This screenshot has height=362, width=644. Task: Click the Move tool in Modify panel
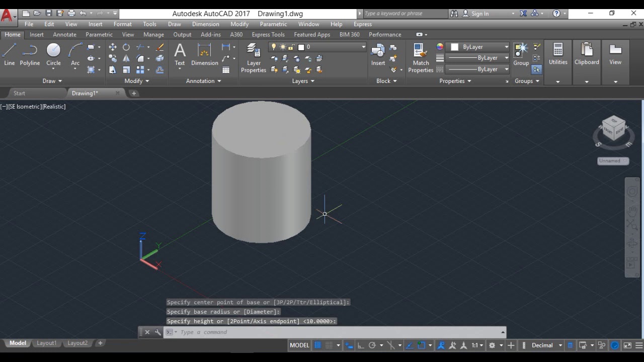112,47
